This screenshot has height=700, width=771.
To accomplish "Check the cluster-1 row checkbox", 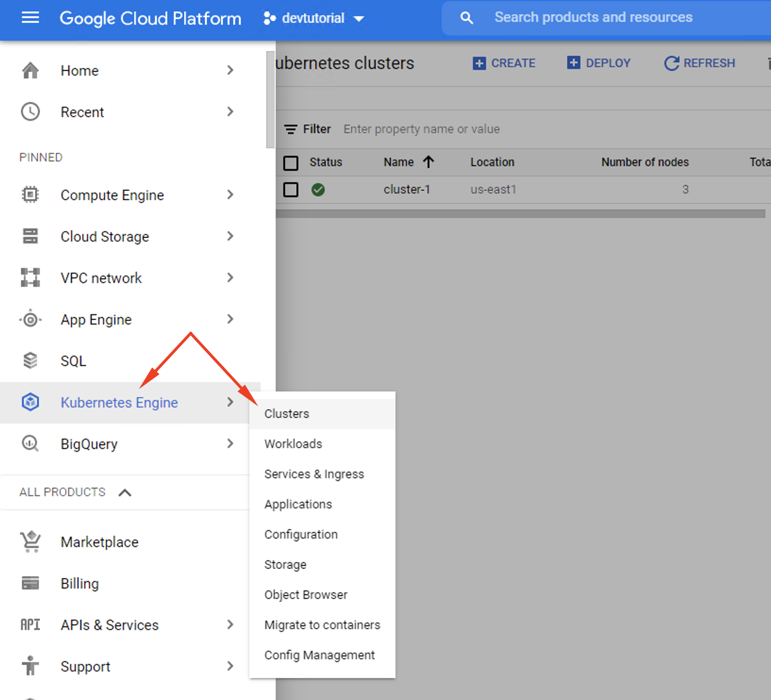I will point(291,190).
